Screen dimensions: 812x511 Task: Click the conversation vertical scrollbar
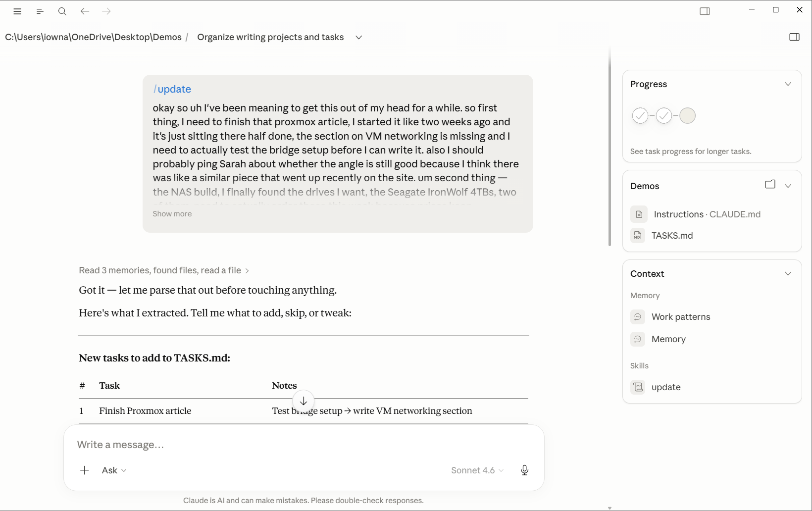click(609, 146)
